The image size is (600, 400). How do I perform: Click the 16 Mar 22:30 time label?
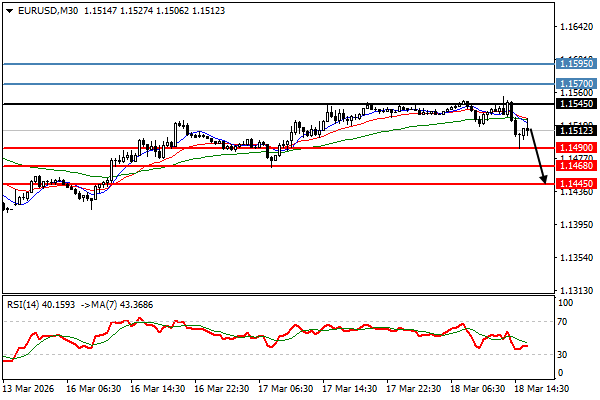[x=223, y=387]
